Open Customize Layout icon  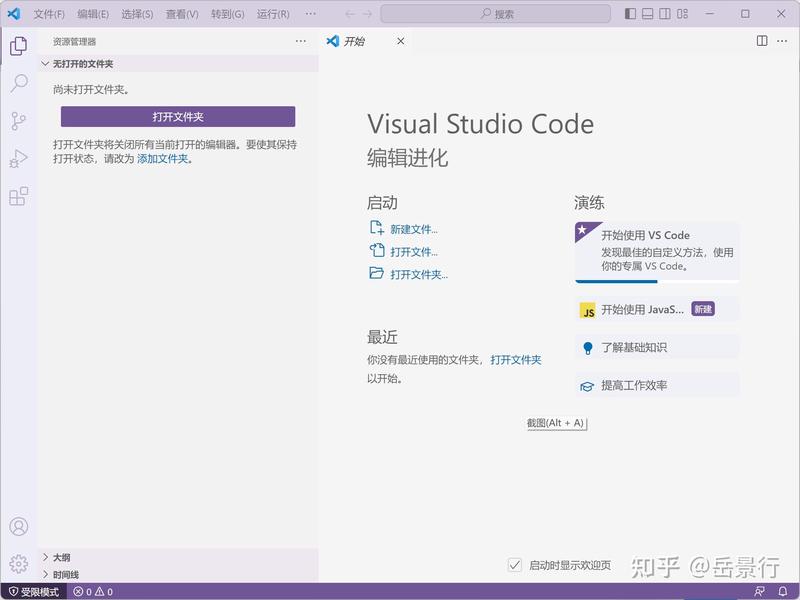[682, 14]
